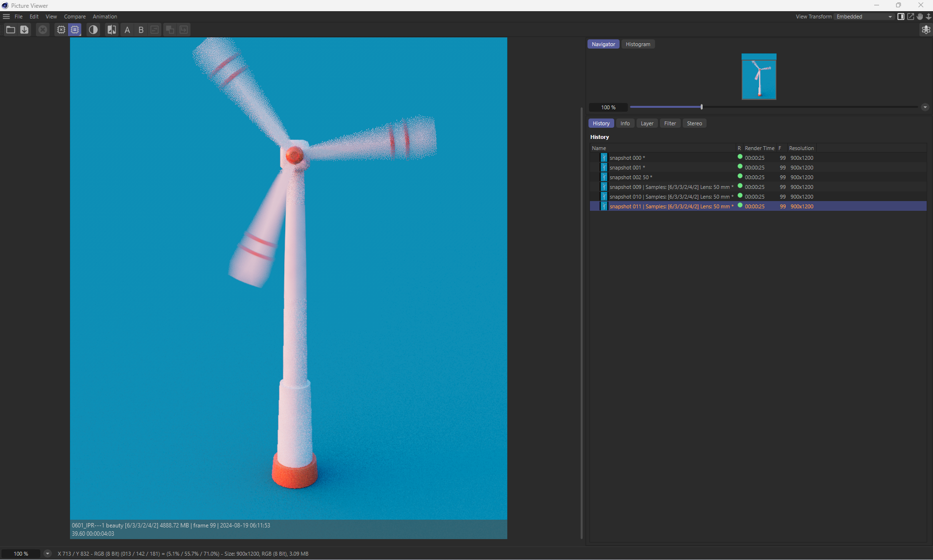Open bottom-left zoom percentage dropdown arrow

(x=47, y=554)
